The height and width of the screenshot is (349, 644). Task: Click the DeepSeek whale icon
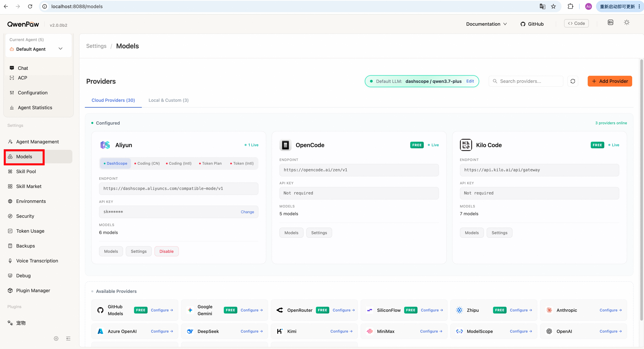[x=190, y=331]
